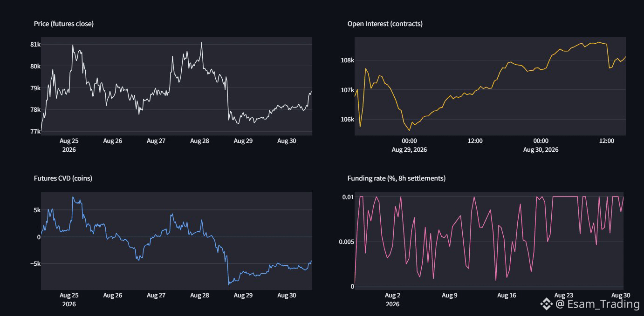Click Aug 27 tick under Price chart
Viewport: 644px width, 316px height.
point(156,141)
